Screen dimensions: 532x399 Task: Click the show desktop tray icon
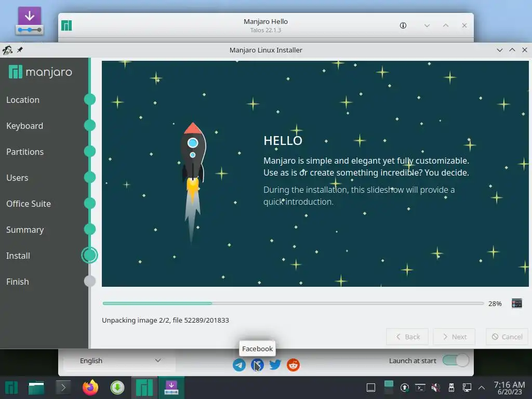click(x=371, y=388)
